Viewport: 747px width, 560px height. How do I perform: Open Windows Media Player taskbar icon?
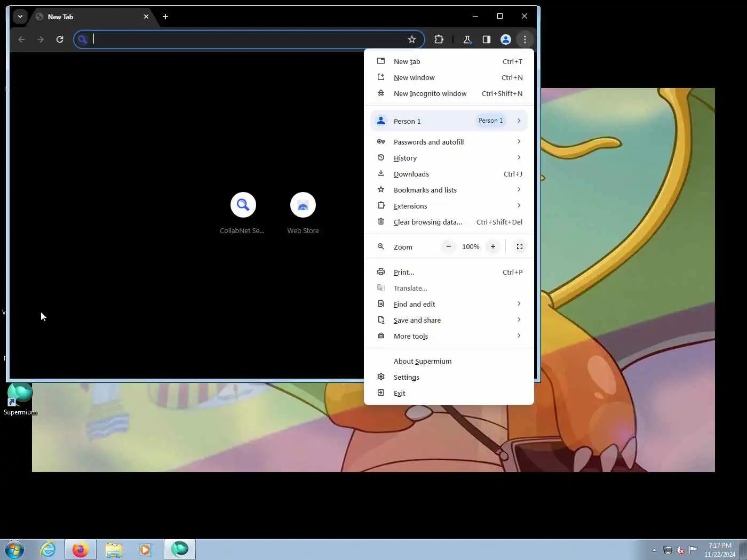[146, 549]
